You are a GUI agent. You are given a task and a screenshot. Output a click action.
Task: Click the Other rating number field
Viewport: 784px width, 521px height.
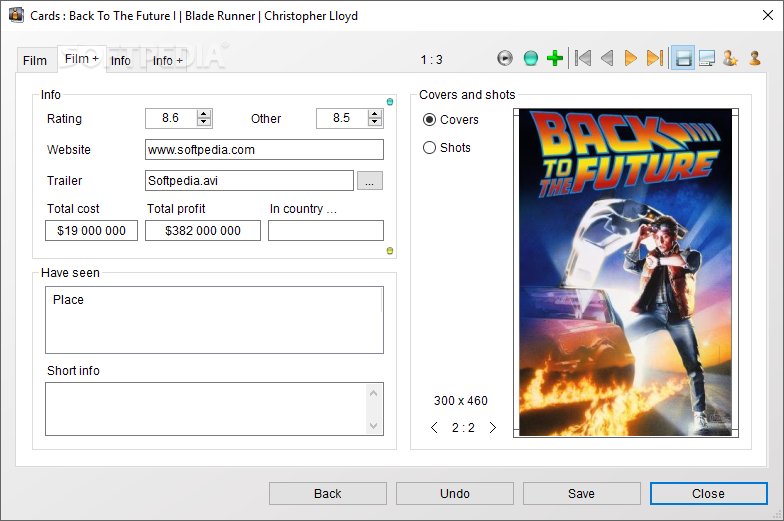[x=342, y=118]
